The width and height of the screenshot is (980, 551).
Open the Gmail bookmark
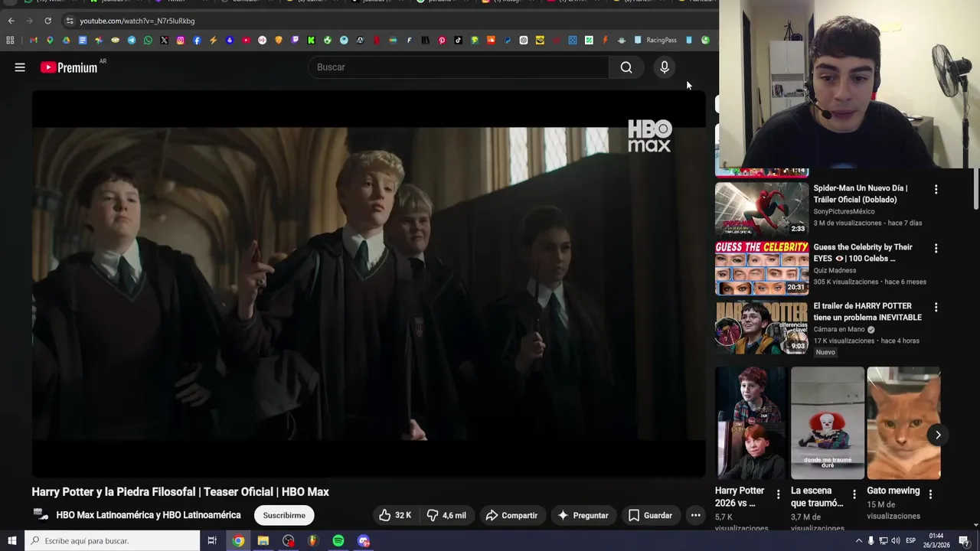(34, 40)
